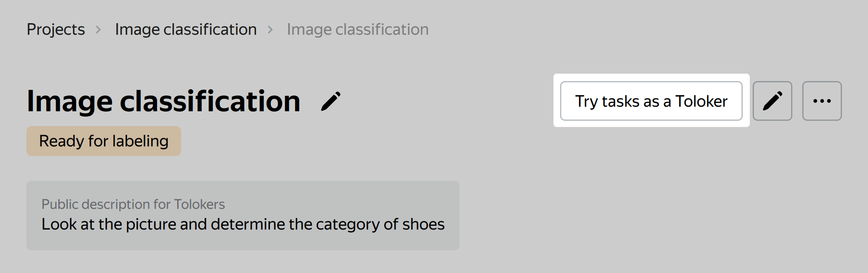Click the ellipsis icon next to the edit button
This screenshot has height=273, width=868.
(x=822, y=101)
